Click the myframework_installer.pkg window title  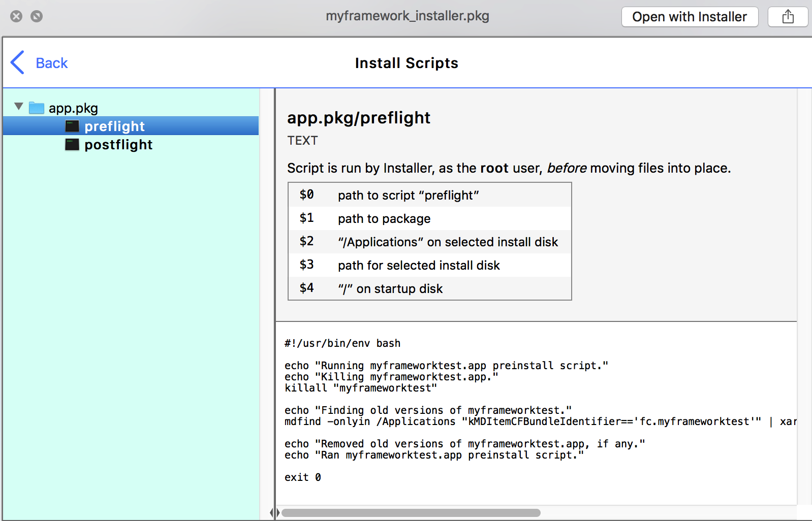407,16
